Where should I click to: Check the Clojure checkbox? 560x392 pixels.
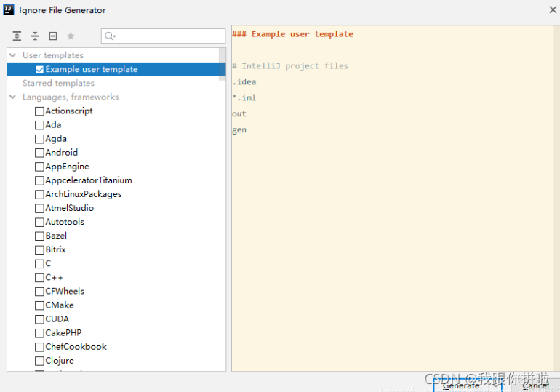pyautogui.click(x=40, y=361)
